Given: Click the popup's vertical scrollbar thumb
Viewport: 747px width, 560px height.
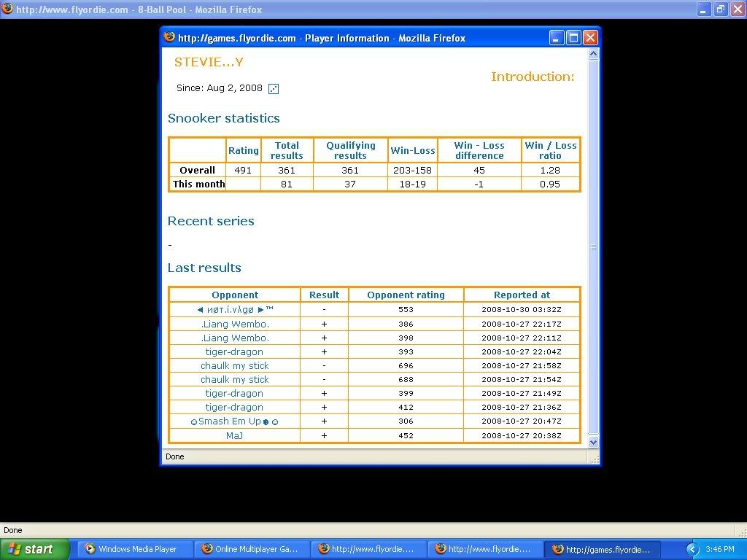Looking at the screenshot, I should 593,248.
